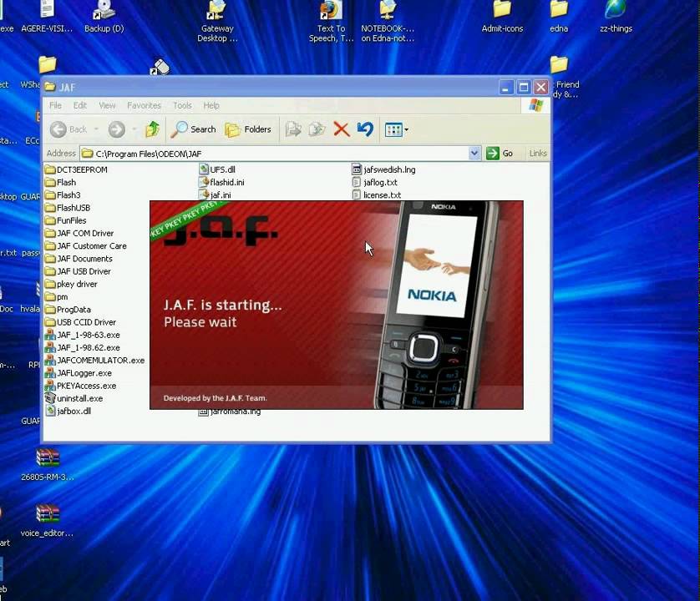Select Text To Speech desktop shortcut
The image size is (700, 601).
(332, 22)
